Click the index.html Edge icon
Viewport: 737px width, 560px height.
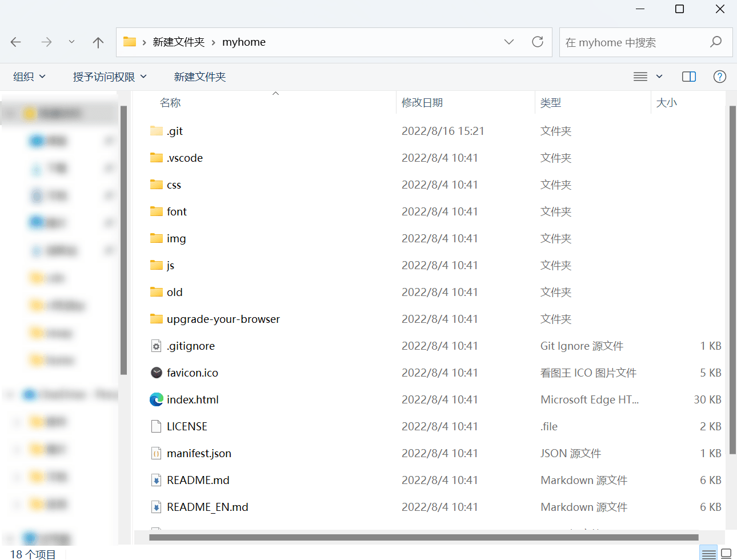[156, 399]
